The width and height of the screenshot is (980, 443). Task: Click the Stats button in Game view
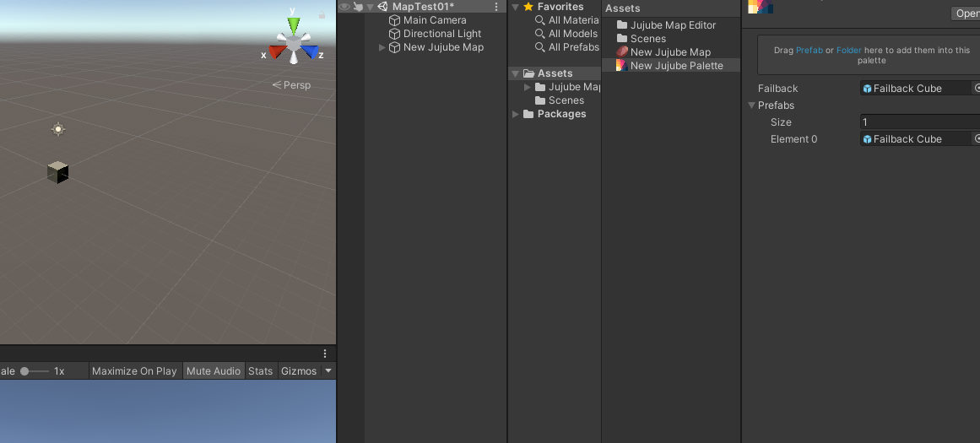click(x=260, y=371)
